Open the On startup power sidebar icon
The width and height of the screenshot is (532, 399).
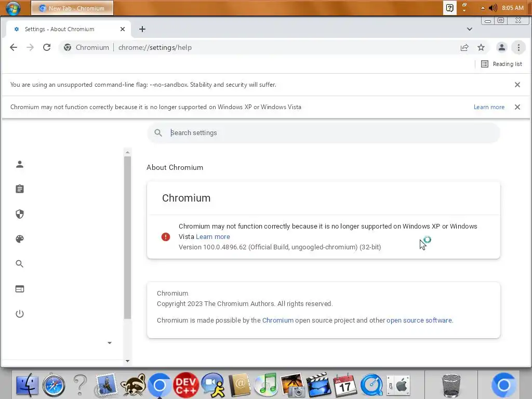(x=20, y=313)
